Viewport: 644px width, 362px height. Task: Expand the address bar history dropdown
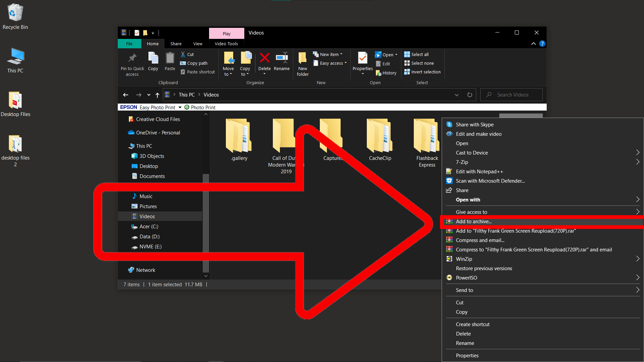coord(456,95)
